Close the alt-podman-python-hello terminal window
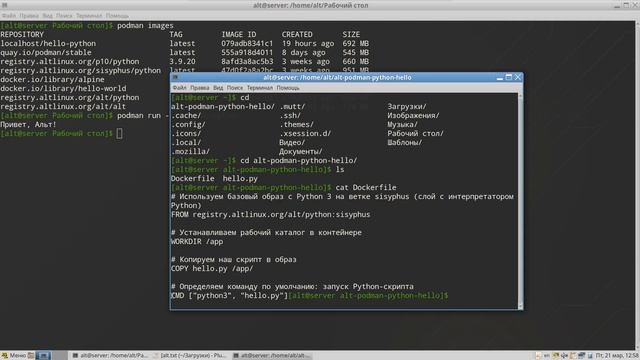This screenshot has height=360, width=640. (x=518, y=77)
